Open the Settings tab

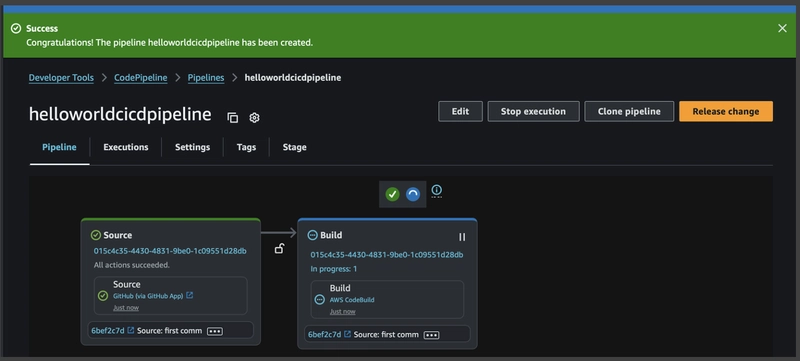click(x=192, y=147)
